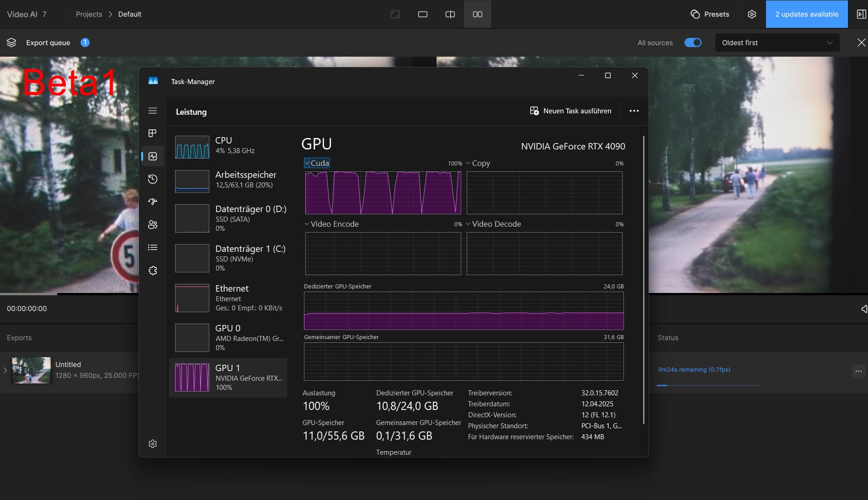This screenshot has width=868, height=500.
Task: Toggle the All sources switch
Action: tap(692, 43)
